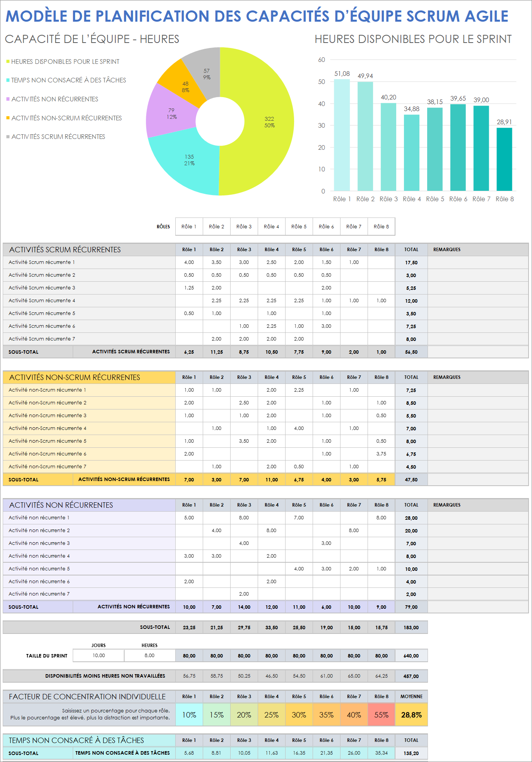The width and height of the screenshot is (532, 762).
Task: Click Rôle 8 value in Activité Scrum récurrente 4
Action: [381, 301]
